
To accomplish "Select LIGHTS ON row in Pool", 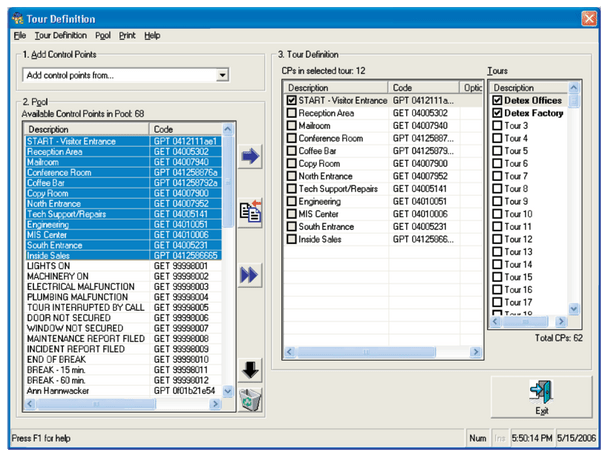I will (123, 266).
